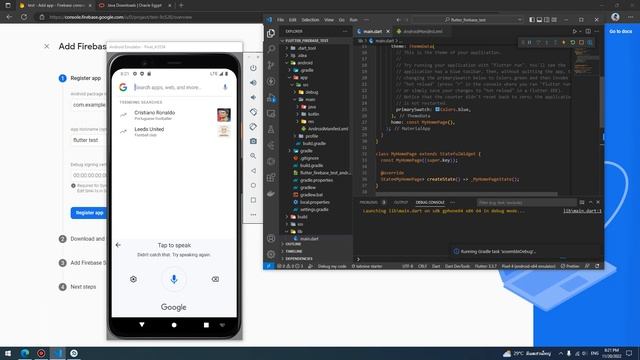Click Debug my code in status bar
640x360 pixels.
click(x=332, y=266)
